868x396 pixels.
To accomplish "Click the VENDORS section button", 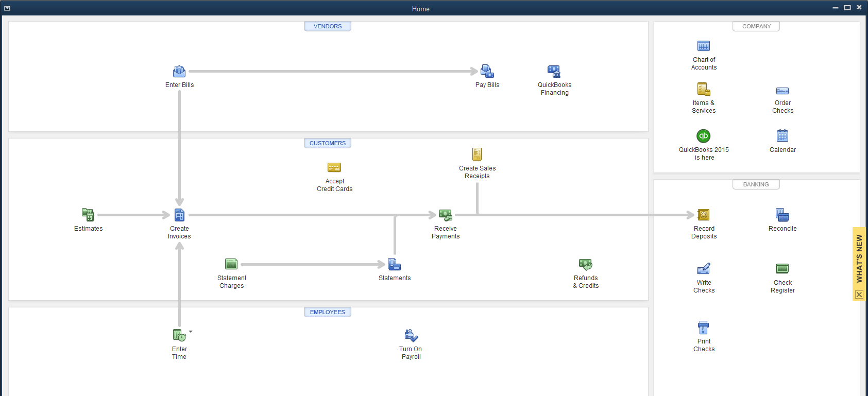I will click(328, 26).
